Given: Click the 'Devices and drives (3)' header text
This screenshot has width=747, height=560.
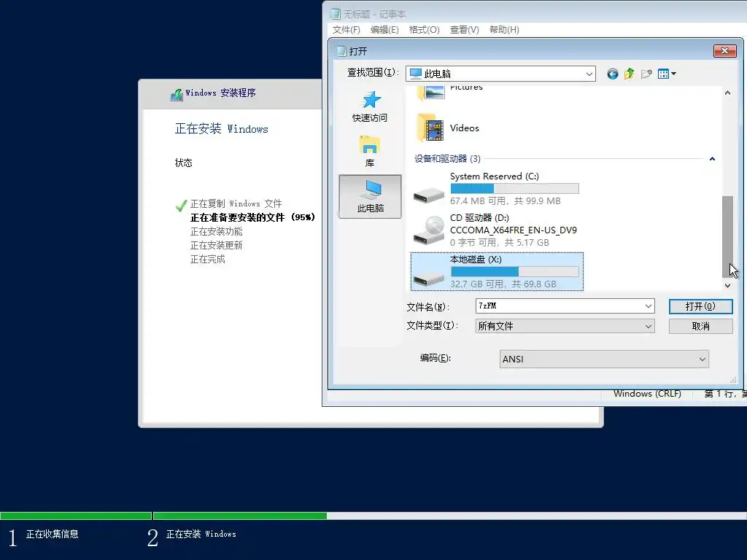Looking at the screenshot, I should click(x=447, y=158).
